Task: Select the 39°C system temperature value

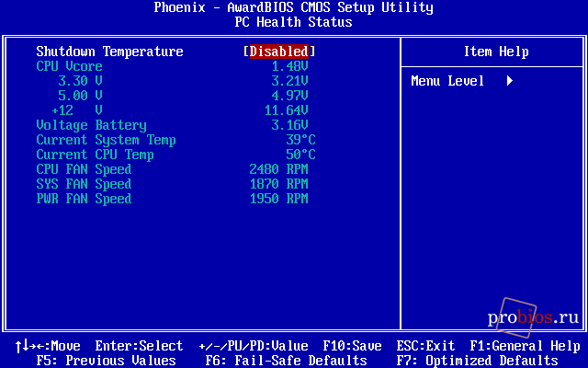Action: 300,140
